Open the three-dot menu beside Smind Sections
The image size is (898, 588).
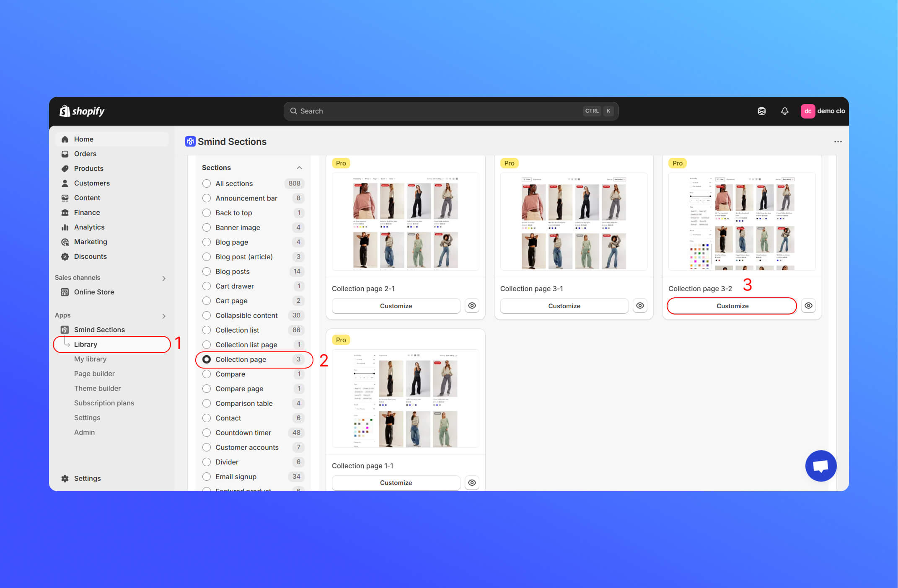(x=838, y=142)
